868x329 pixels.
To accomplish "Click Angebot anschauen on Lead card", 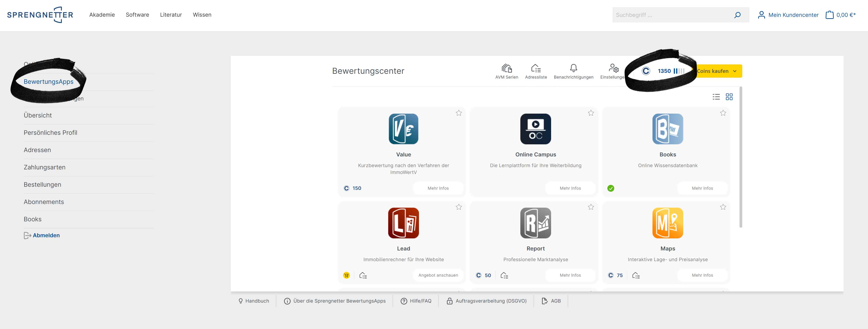I will tap(438, 275).
